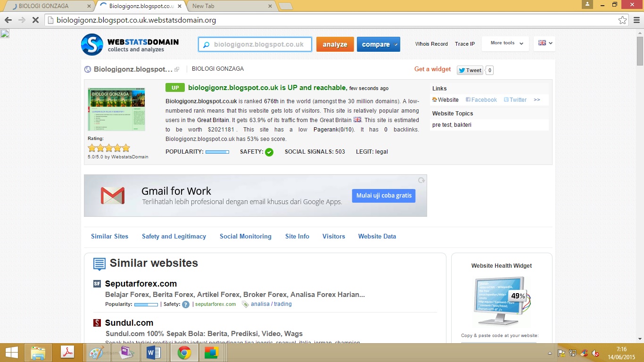Viewport: 644px width, 362px height.
Task: Click the BIOLOGI GONZAGA site thumbnail
Action: pos(116,109)
